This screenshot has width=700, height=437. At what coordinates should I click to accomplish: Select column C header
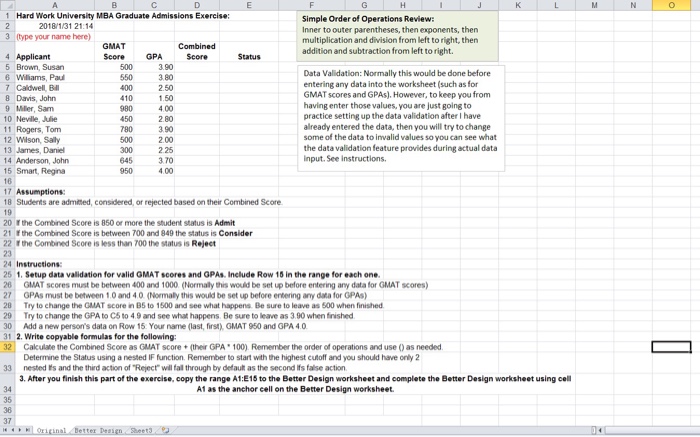154,5
